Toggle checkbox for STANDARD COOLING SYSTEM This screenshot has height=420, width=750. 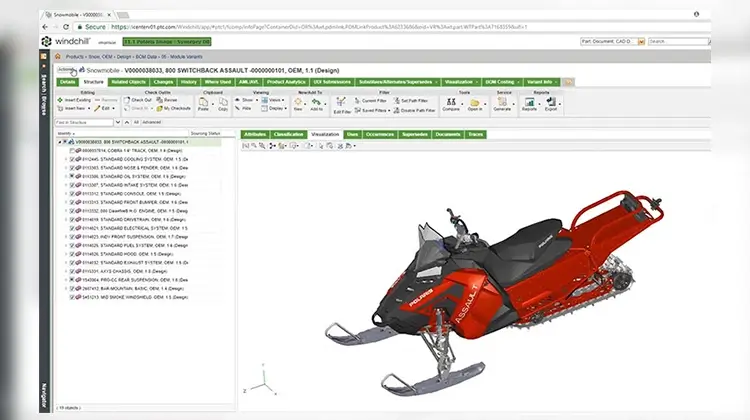coord(72,159)
